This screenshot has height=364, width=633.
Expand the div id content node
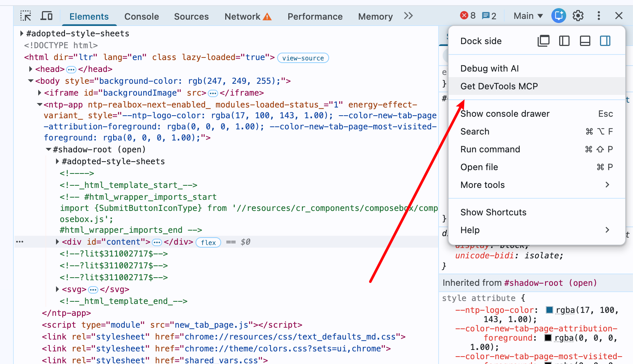(x=57, y=242)
